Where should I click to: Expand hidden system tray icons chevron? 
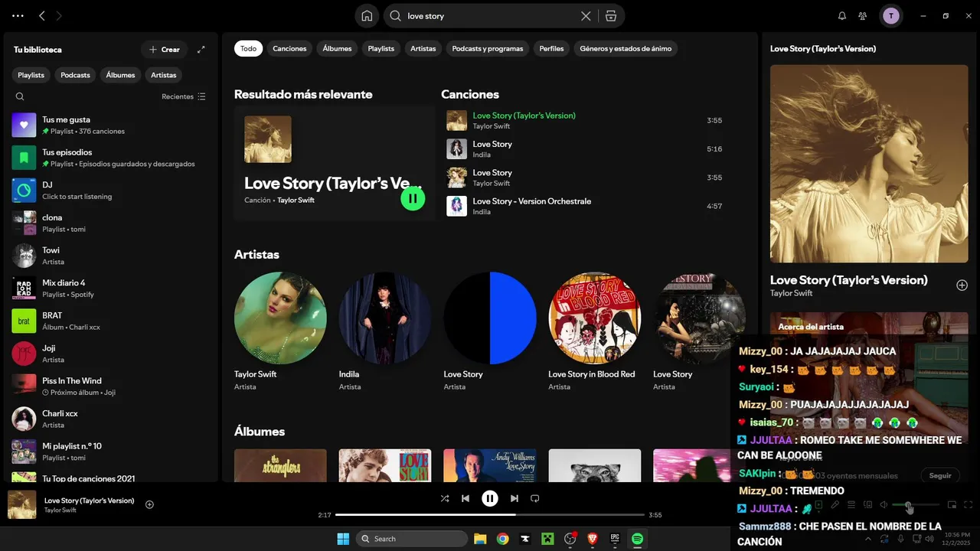[867, 539]
